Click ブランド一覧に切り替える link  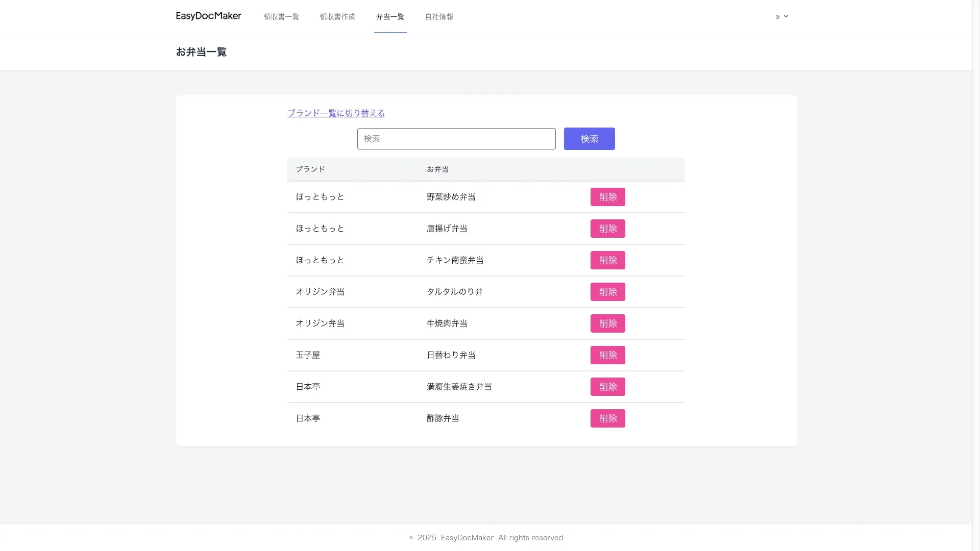coord(336,113)
